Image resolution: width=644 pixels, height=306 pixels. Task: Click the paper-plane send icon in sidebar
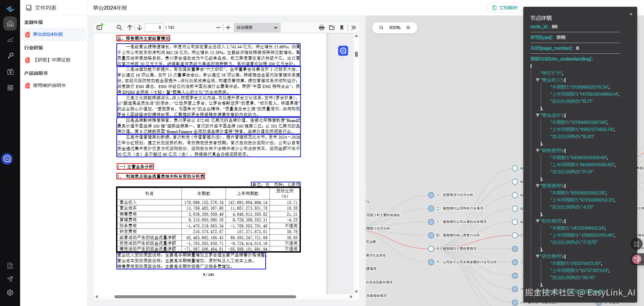(10, 279)
